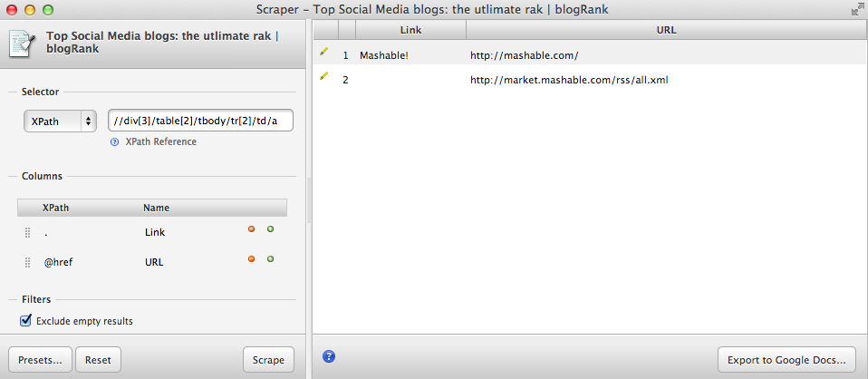Open the blue help question mark icon
This screenshot has width=868, height=379.
pyautogui.click(x=329, y=356)
